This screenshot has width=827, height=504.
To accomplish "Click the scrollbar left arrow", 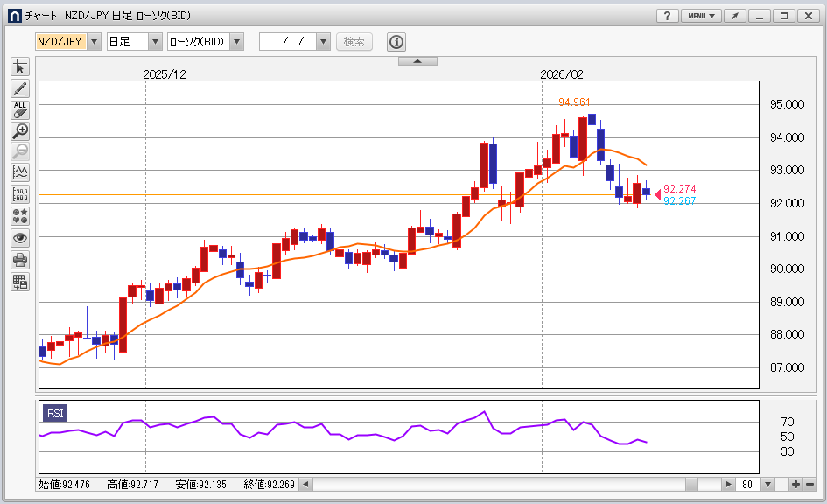I will tap(306, 484).
